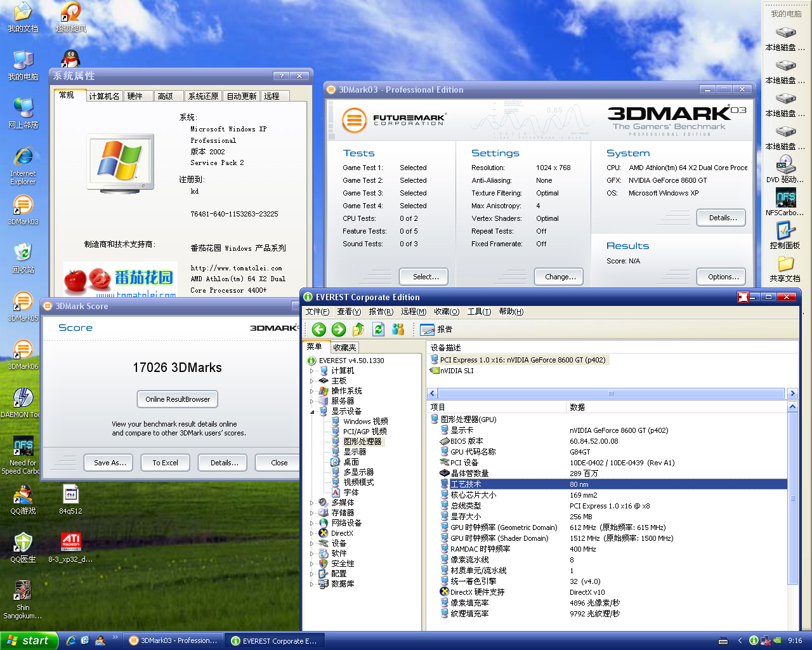Expand the 多媒体 tree node
This screenshot has height=650, width=812.
point(311,503)
